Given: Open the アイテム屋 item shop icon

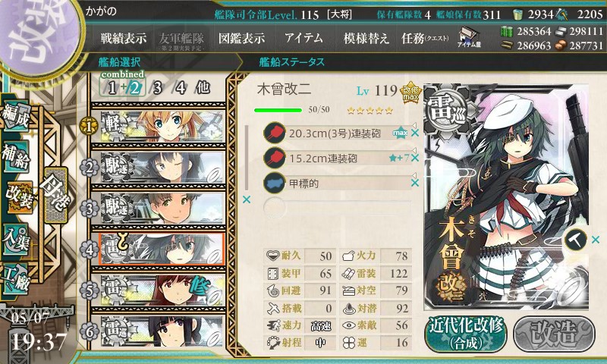Looking at the screenshot, I should point(469,37).
